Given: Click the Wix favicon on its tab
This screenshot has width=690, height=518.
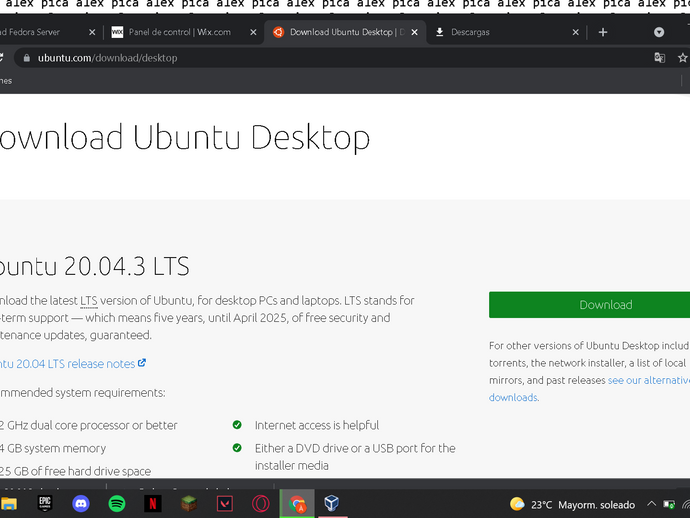Looking at the screenshot, I should point(117,32).
